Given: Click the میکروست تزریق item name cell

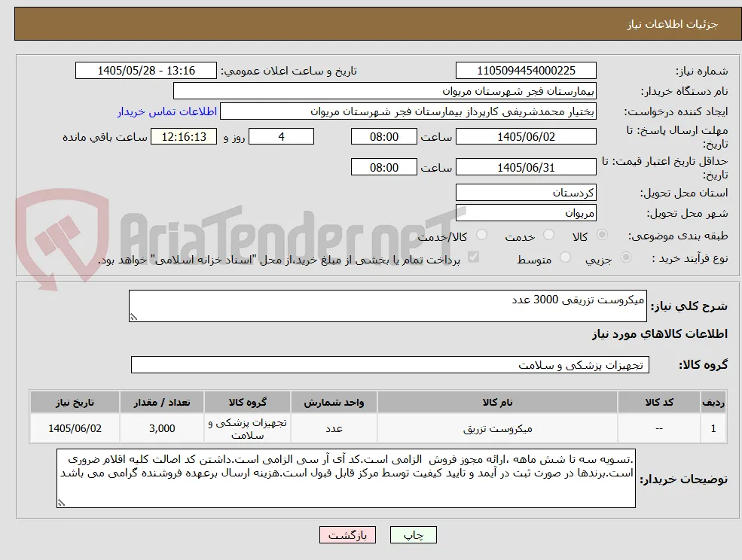Looking at the screenshot, I should [x=497, y=428].
